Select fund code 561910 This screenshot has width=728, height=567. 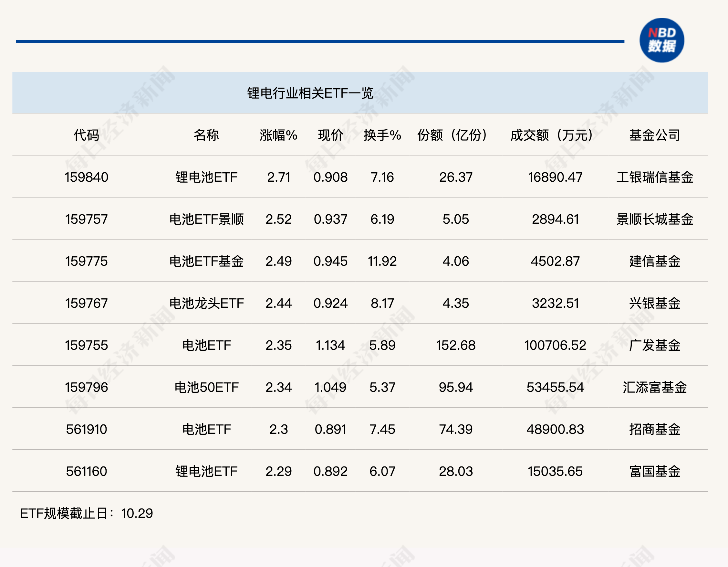(86, 429)
